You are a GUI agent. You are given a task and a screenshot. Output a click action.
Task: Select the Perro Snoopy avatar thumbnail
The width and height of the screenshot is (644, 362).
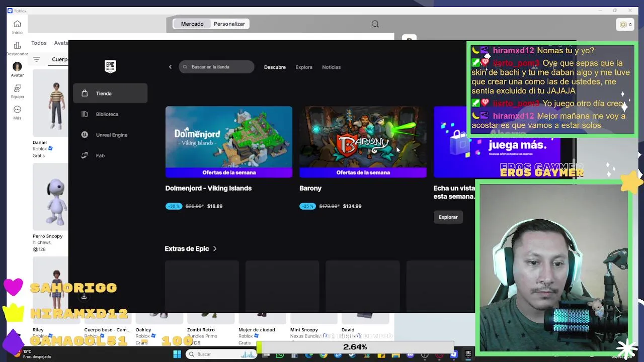point(50,197)
